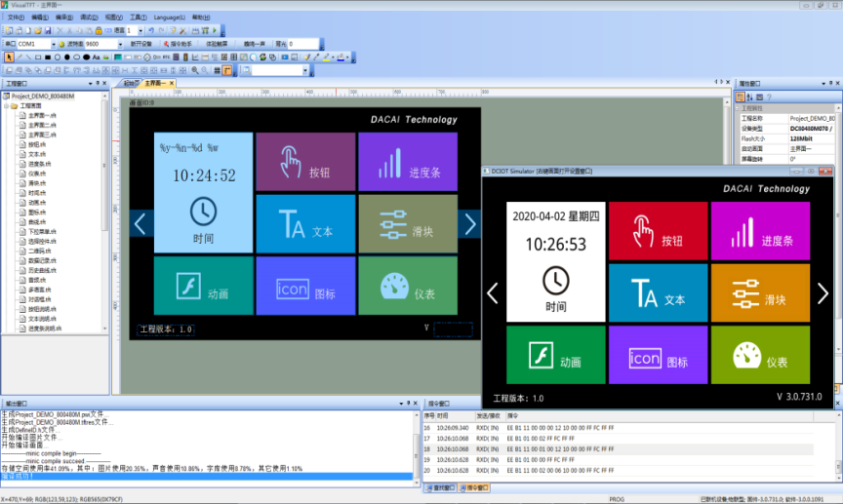This screenshot has height=504, width=843.
Task: Toggle the grid display icon
Action: [218, 70]
